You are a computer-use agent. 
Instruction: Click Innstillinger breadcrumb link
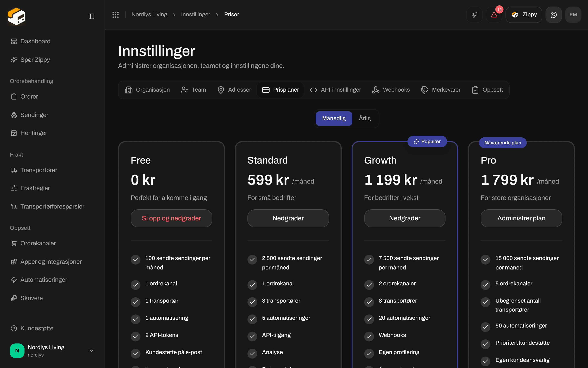195,15
